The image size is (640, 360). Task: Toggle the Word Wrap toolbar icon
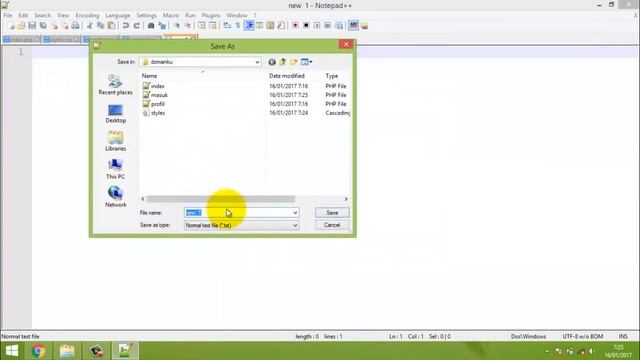click(227, 26)
